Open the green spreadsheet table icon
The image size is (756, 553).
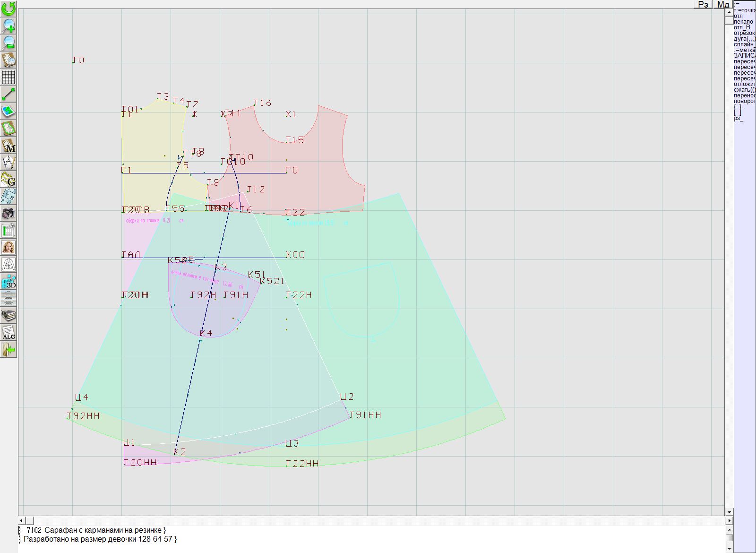[9, 230]
